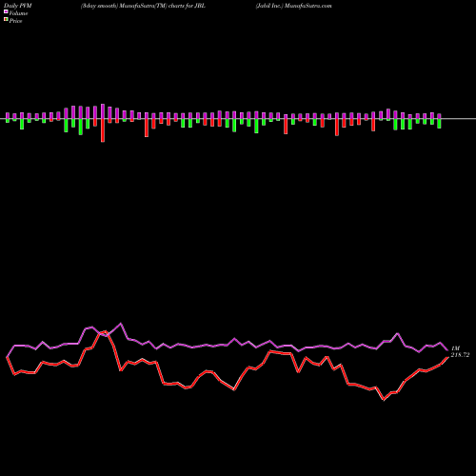Click the green-red Price legend swatch
The width and height of the screenshot is (476, 476).
(x=6, y=20)
